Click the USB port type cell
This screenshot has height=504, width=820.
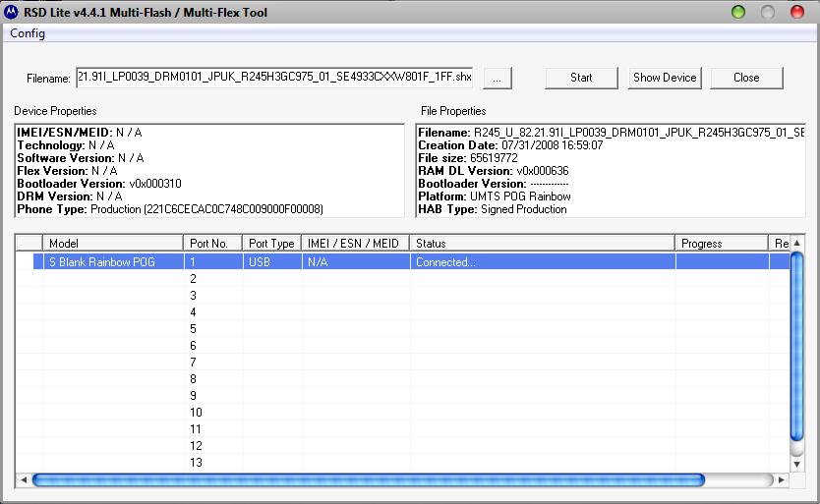[x=272, y=261]
